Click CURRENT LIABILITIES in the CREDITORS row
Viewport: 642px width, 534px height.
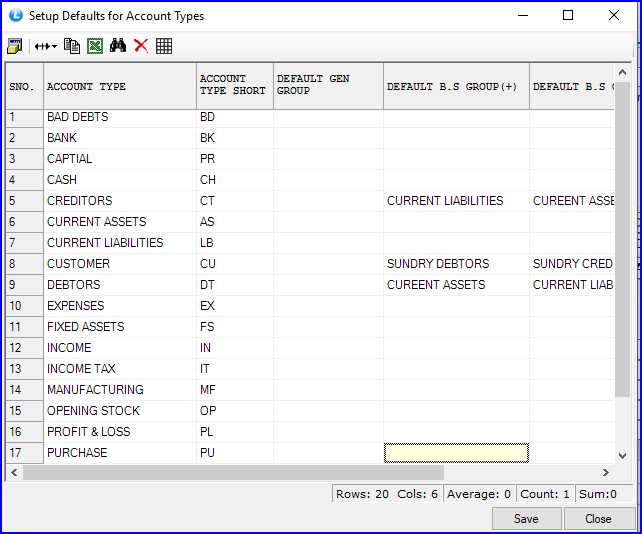(456, 201)
